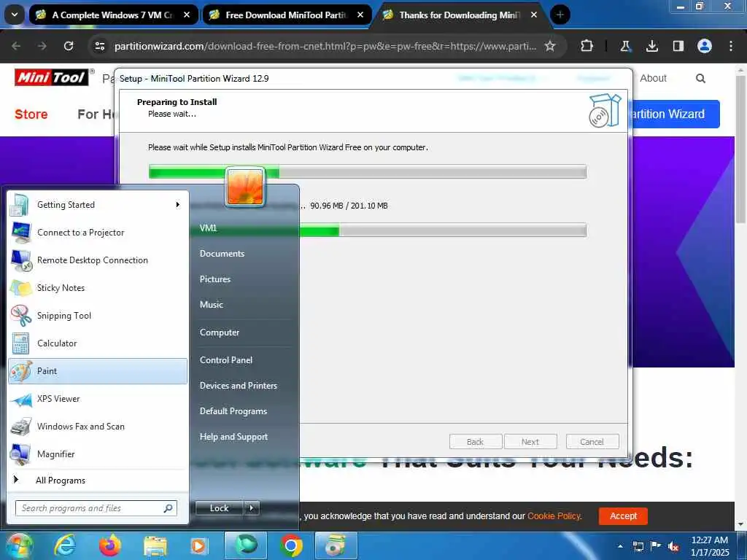This screenshot has height=560, width=747.
Task: Bookmark this page with the star
Action: point(550,46)
